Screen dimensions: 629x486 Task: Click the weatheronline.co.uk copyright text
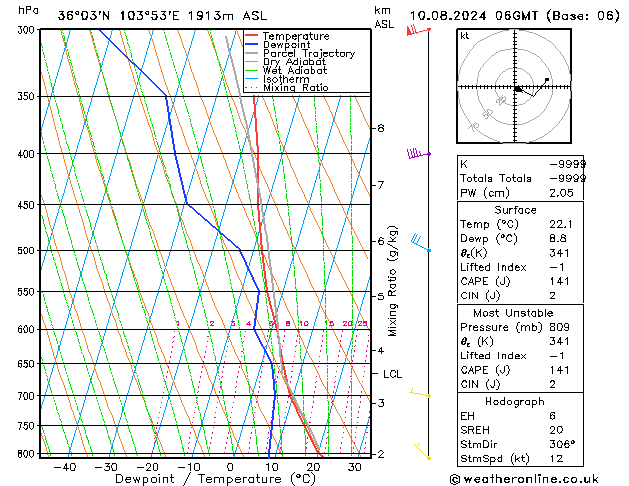tap(524, 479)
